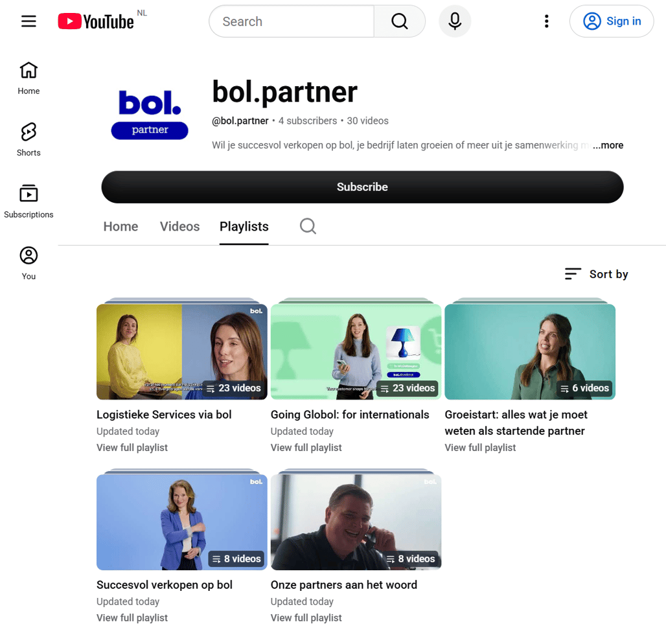The image size is (666, 644).
Task: Open Subscriptions in sidebar
Action: pyautogui.click(x=29, y=201)
